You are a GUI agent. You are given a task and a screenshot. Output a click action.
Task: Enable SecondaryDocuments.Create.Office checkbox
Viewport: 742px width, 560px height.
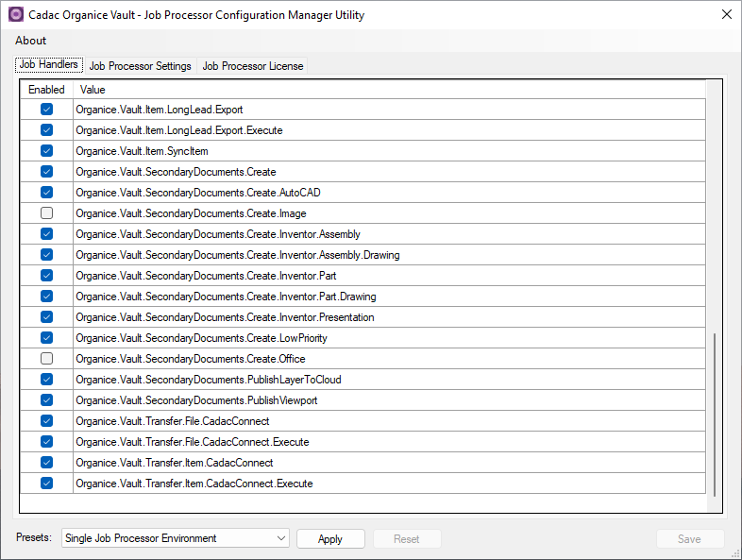[46, 359]
